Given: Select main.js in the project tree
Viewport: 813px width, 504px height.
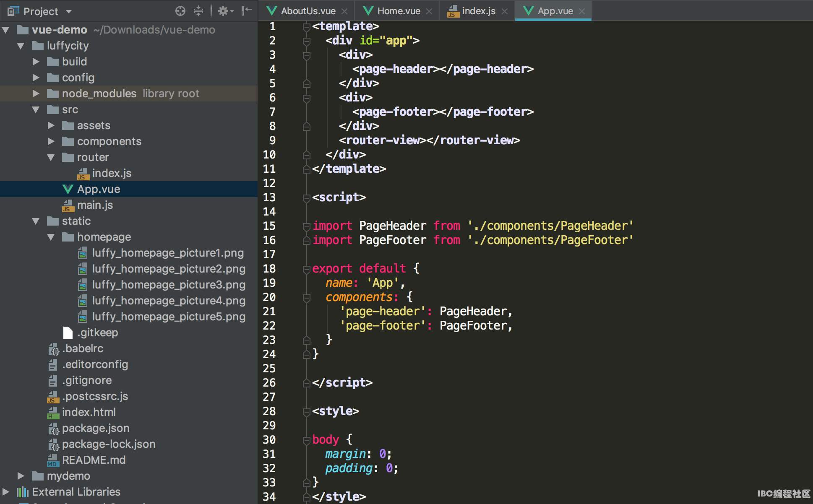Looking at the screenshot, I should click(95, 205).
